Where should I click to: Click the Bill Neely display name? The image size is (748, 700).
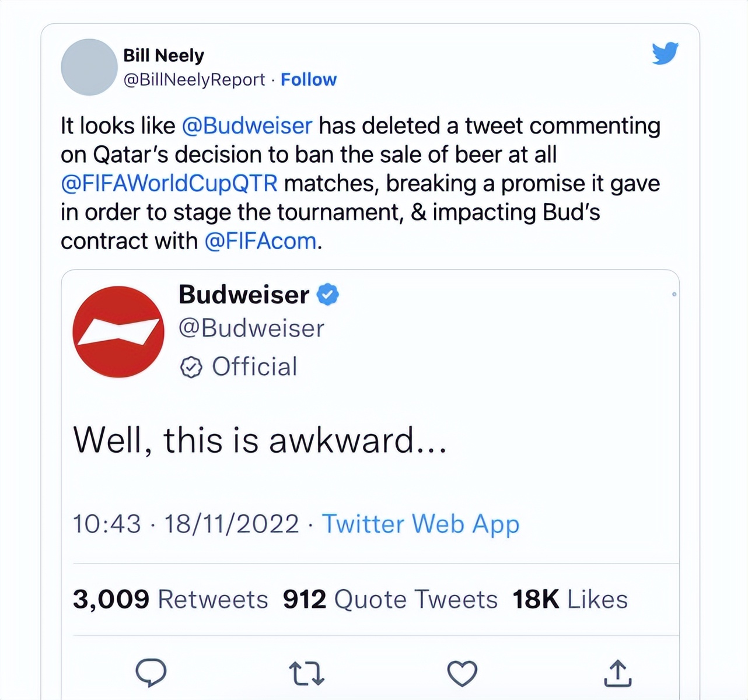tap(163, 55)
